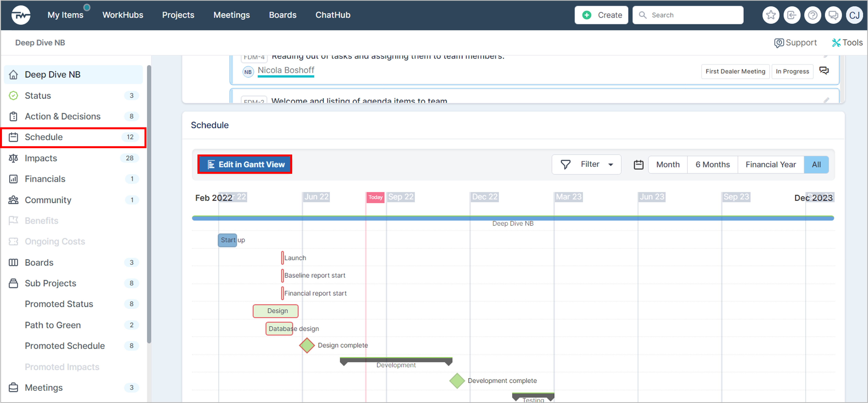Open the help question mark icon
Viewport: 868px width, 403px height.
point(812,15)
